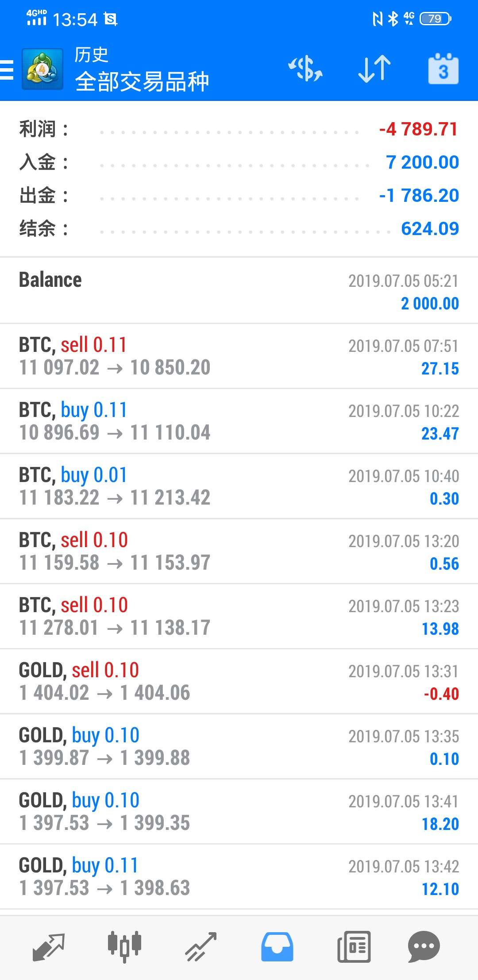Open the BTC sell 0.11 trade at 07:51
Screen dimensions: 478x980
click(x=239, y=356)
